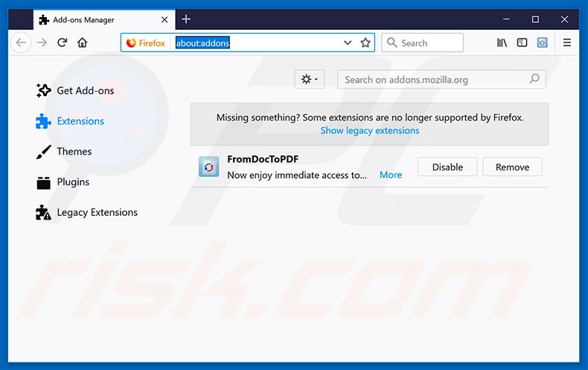588x370 pixels.
Task: Bookmark this page with the star icon
Action: (x=365, y=42)
